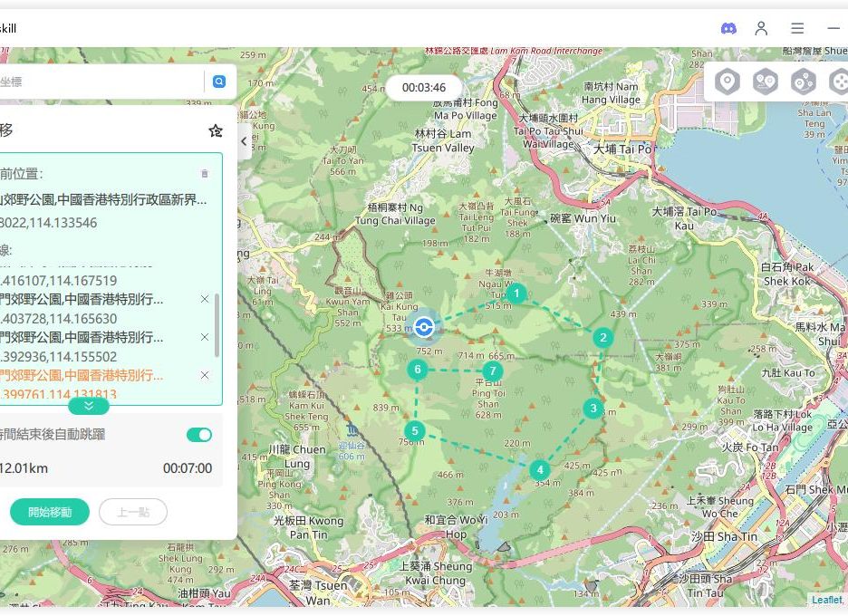848x616 pixels.
Task: Click the route list scrollbar
Action: click(x=217, y=323)
